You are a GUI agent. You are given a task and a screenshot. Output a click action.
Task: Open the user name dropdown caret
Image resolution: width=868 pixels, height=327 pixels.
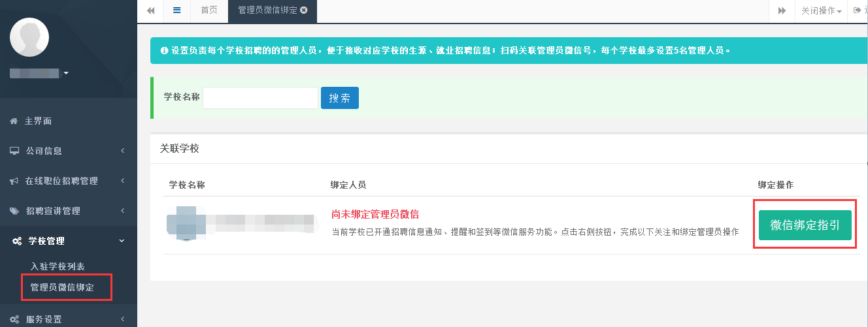66,73
